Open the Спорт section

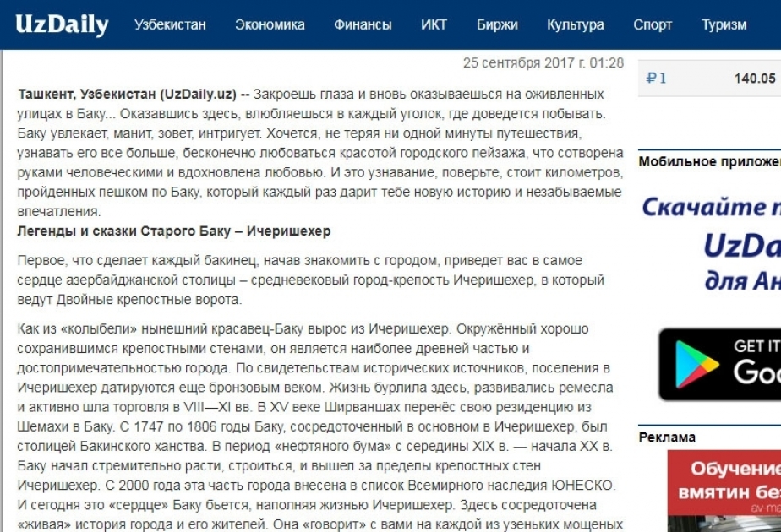click(653, 24)
